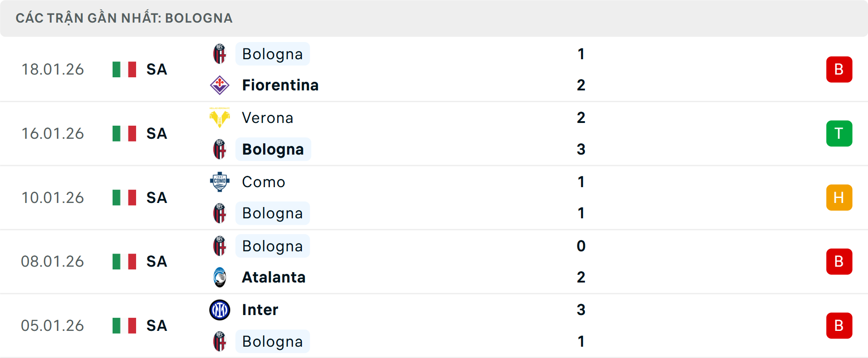Open the Bologna vs Fiorentina match row
This screenshot has height=358, width=868.
click(434, 69)
